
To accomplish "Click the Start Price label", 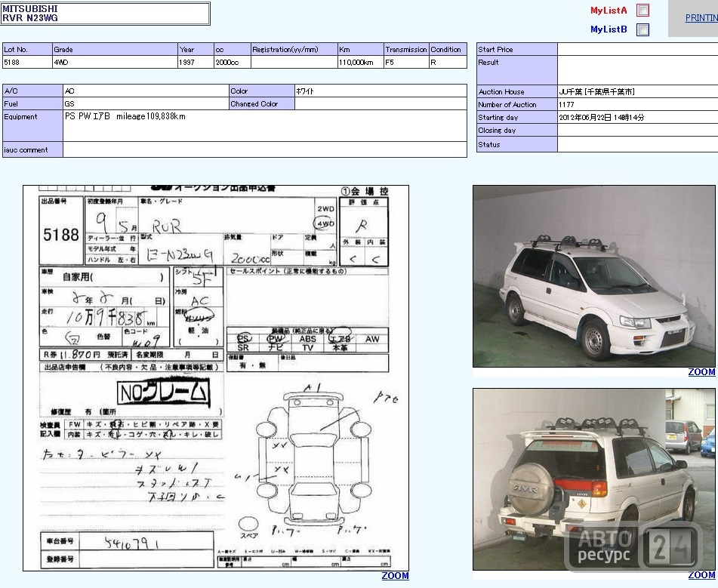I will (495, 50).
